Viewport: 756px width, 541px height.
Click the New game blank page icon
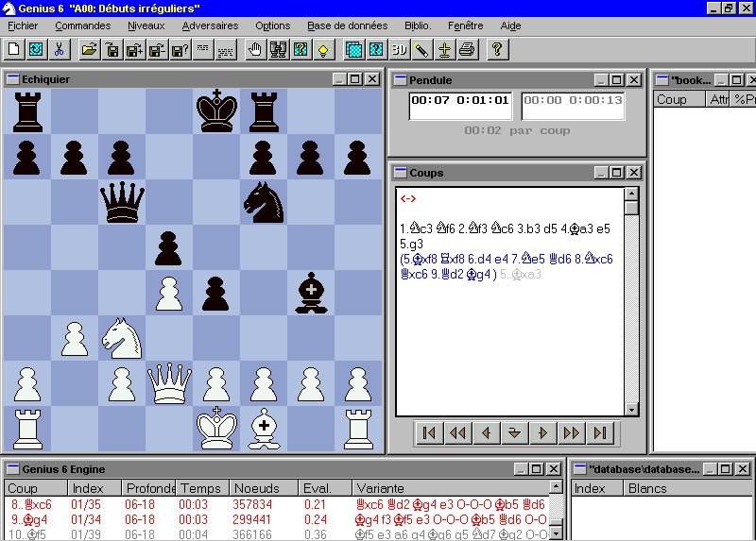pos(14,49)
